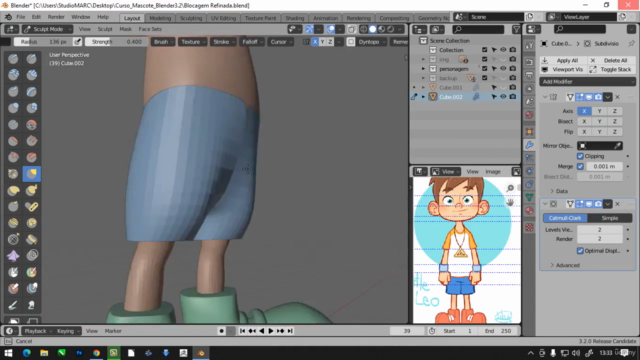Viewport: 640px width, 360px height.
Task: Open the Mask menu in viewport header
Action: click(125, 29)
